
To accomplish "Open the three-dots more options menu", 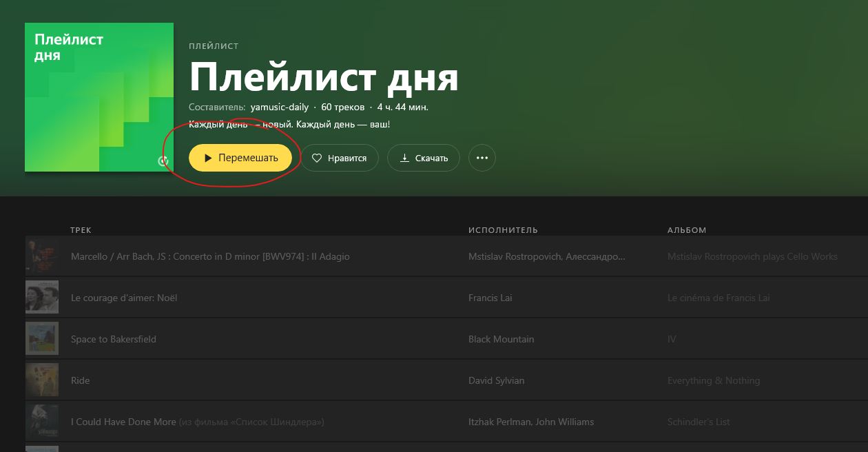I will click(482, 158).
